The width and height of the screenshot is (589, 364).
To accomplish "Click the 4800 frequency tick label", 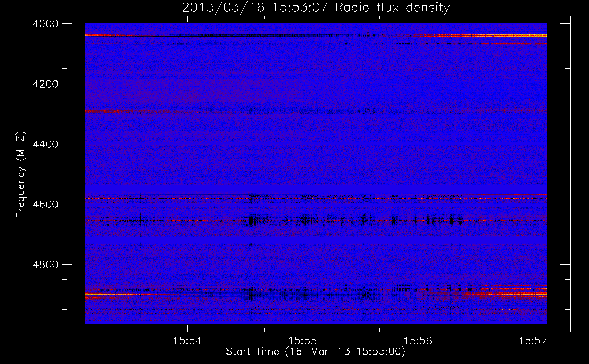I will [x=46, y=264].
